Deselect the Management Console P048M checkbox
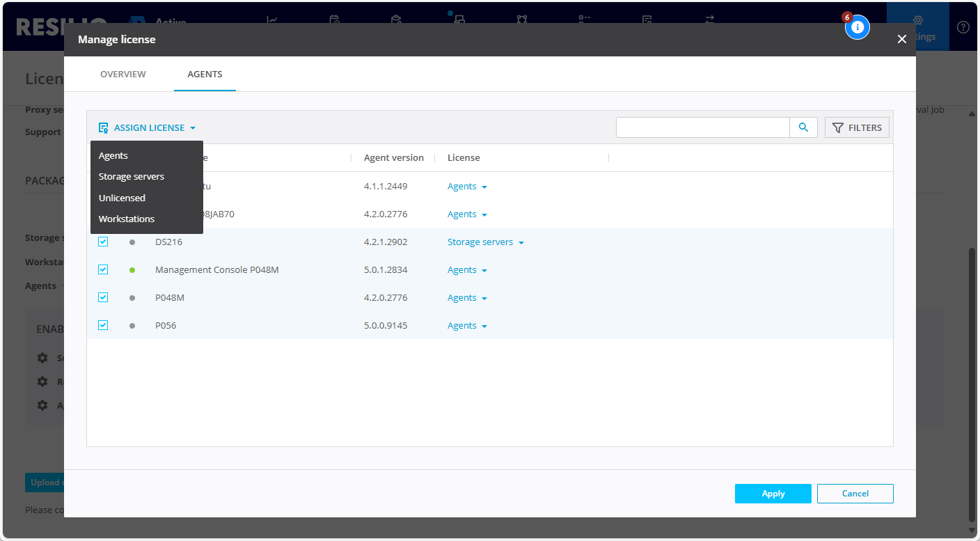The image size is (980, 541). click(103, 269)
